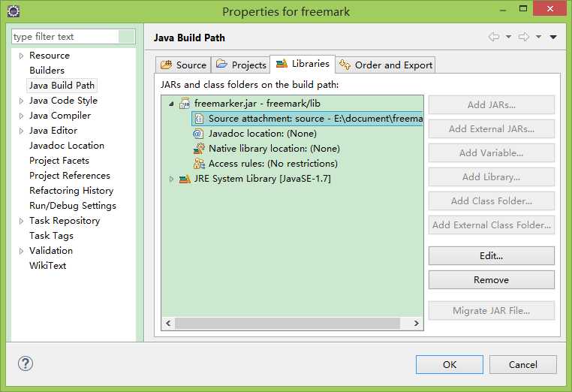Go forward with the right arrow icon
Image resolution: width=572 pixels, height=392 pixels.
(524, 37)
